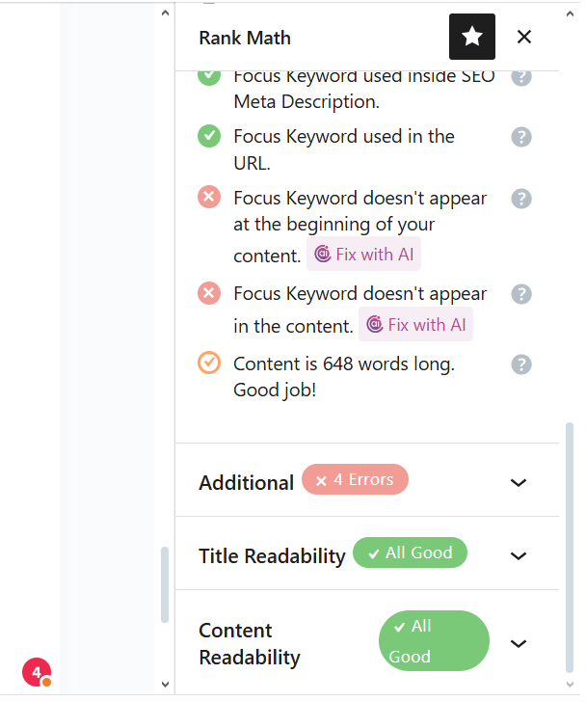This screenshot has height=728, width=586.
Task: Expand the Content Readability section chevron
Action: (x=519, y=643)
